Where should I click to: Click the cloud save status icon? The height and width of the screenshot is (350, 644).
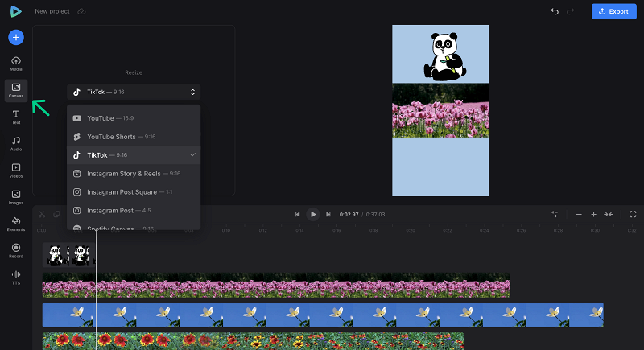pos(81,11)
